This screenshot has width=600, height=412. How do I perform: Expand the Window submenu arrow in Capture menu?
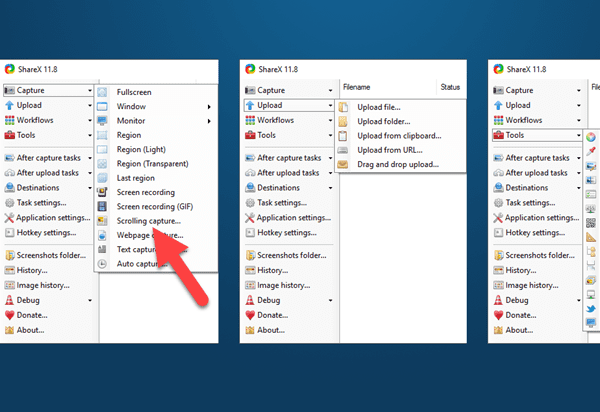pyautogui.click(x=209, y=107)
